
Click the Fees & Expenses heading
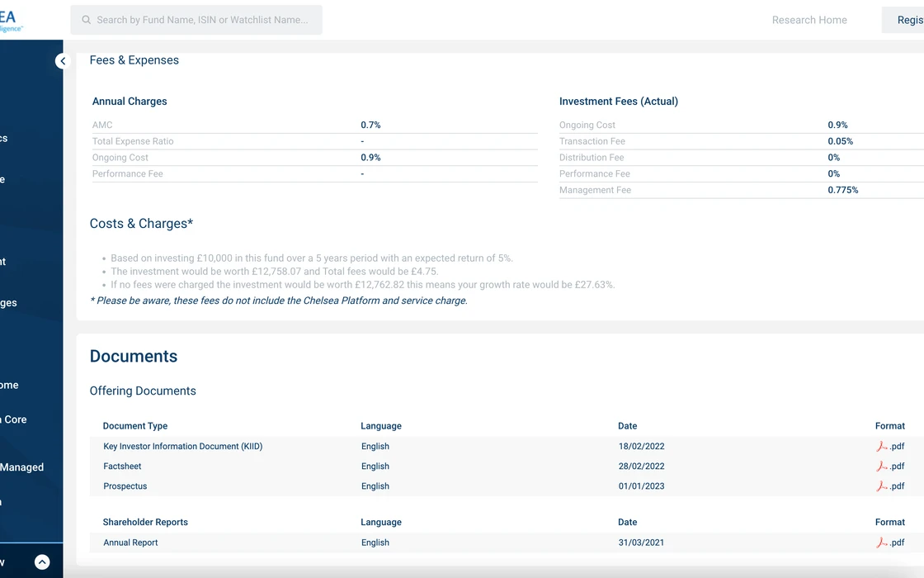(134, 60)
